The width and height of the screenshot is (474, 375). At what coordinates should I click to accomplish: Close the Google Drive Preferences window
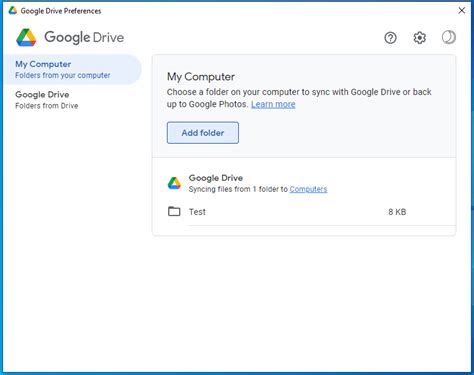[x=461, y=11]
